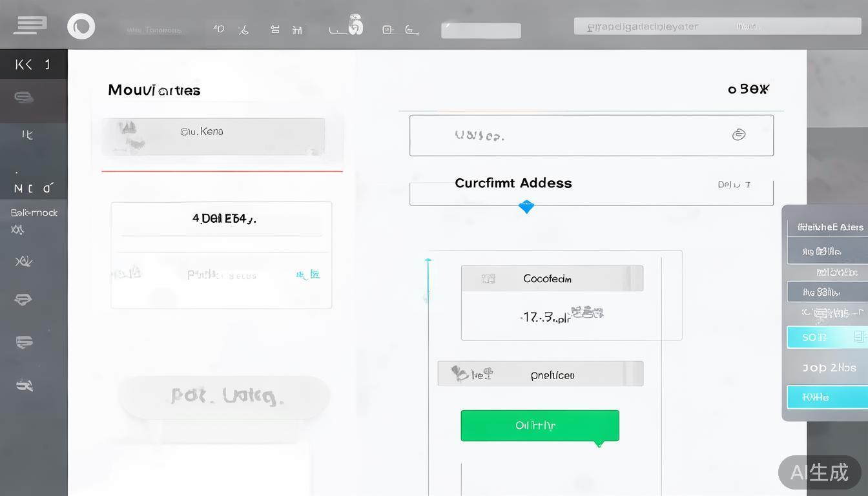Screen dimensions: 868x496
Task: Click the circular logo icon in toolbar
Action: tap(81, 26)
